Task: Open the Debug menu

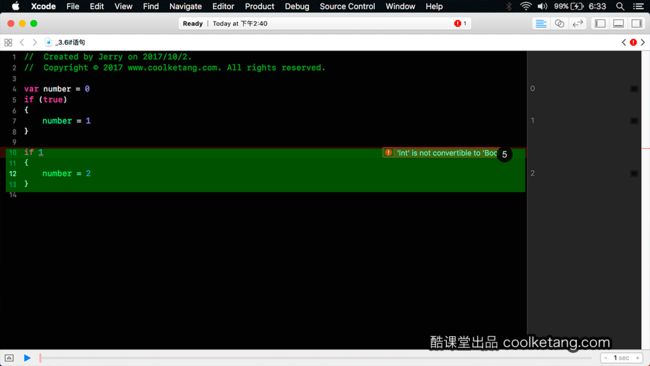Action: pyautogui.click(x=297, y=6)
